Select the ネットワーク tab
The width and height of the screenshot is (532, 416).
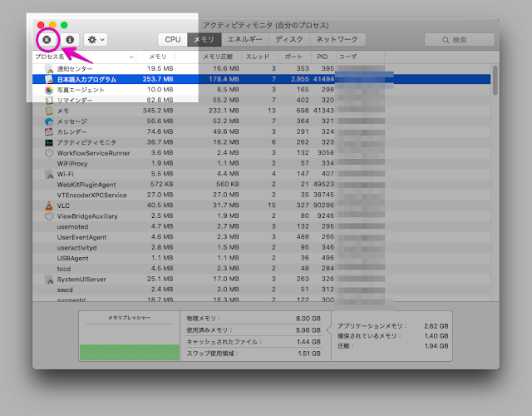point(337,39)
